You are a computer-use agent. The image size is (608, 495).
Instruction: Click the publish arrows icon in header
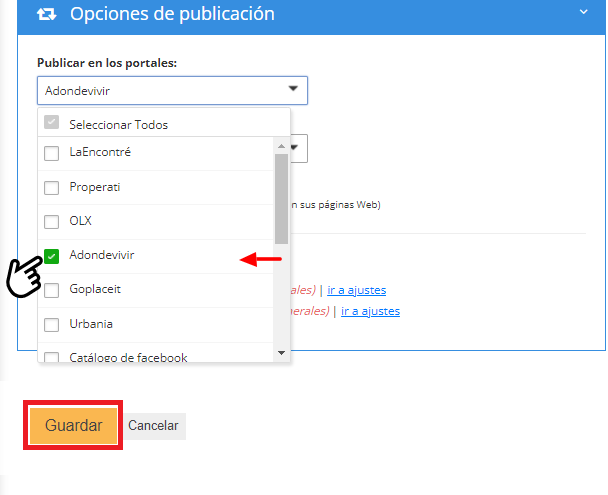point(46,15)
